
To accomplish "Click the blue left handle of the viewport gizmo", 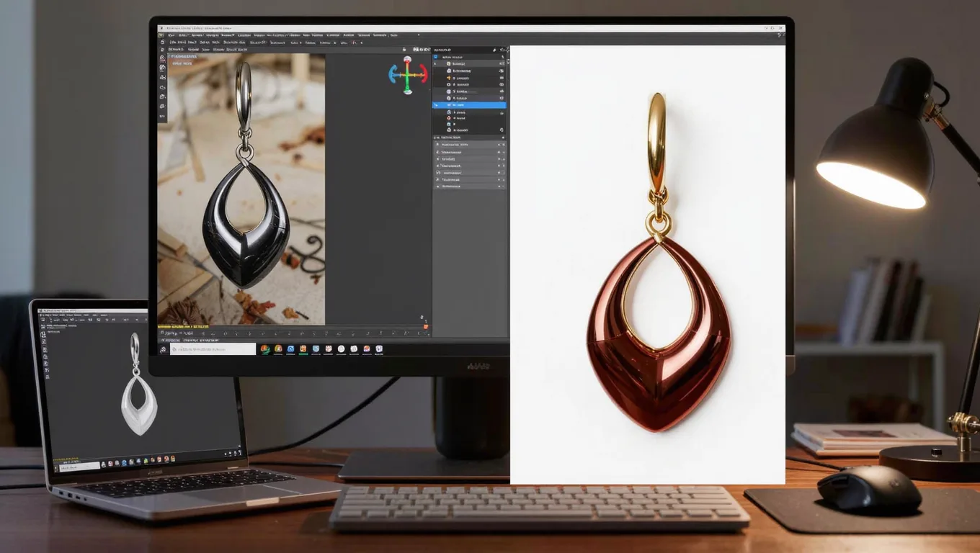I will point(393,73).
